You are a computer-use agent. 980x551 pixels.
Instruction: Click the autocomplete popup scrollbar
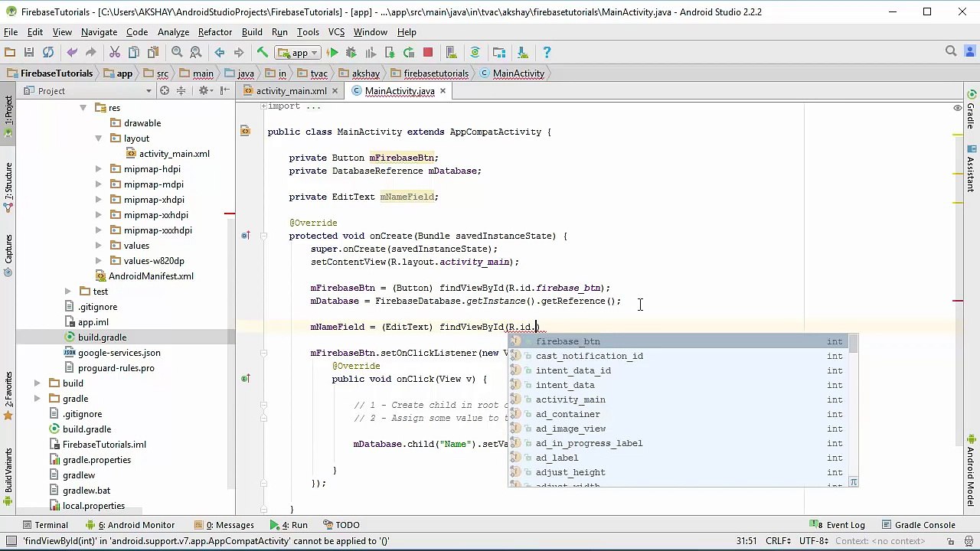854,344
